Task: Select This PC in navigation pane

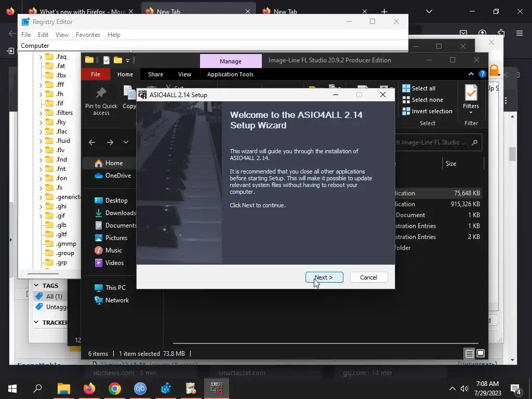Action: (x=110, y=288)
